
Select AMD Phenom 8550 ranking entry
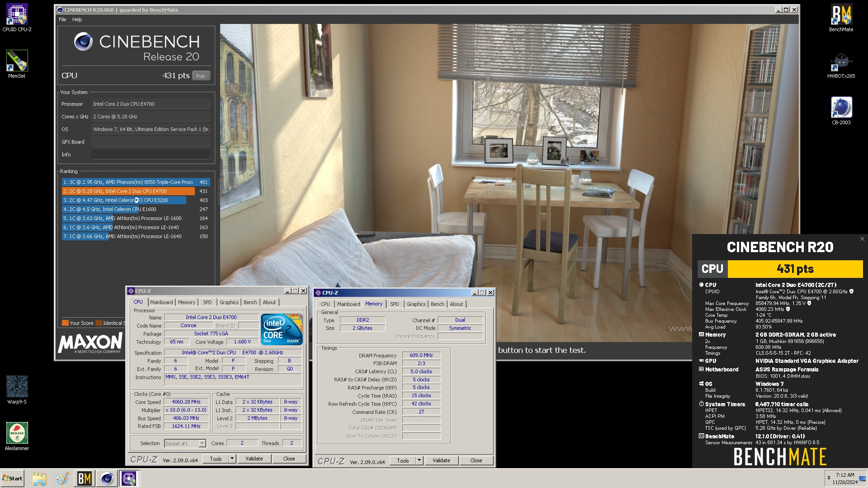136,182
